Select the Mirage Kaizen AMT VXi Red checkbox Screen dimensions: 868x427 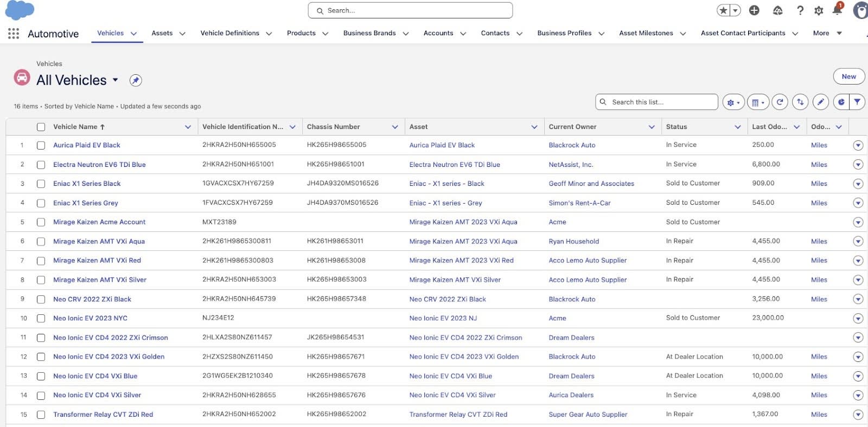tap(41, 261)
